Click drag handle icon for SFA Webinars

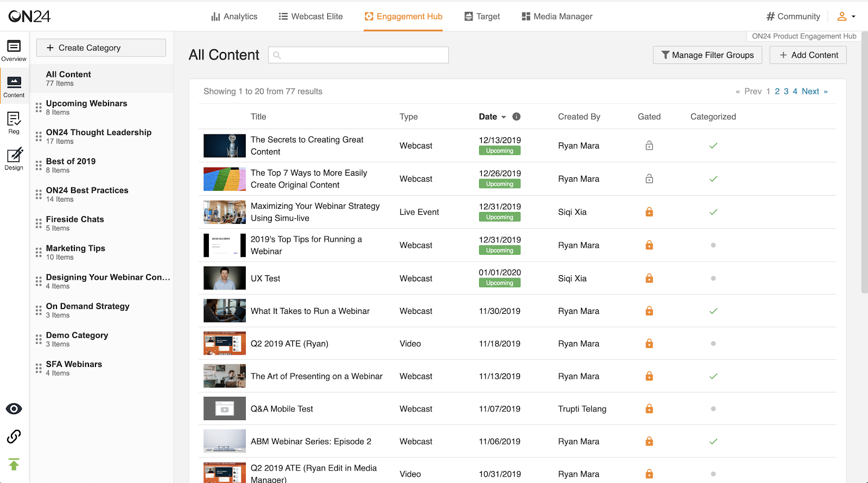tap(39, 368)
